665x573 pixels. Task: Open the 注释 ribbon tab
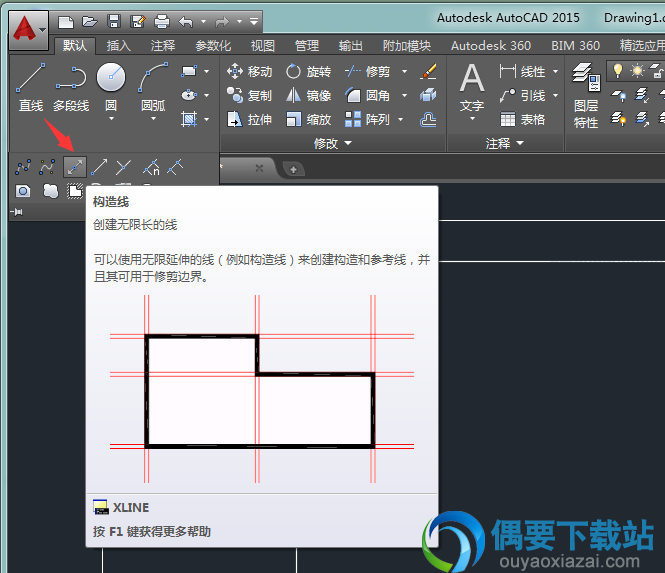162,45
